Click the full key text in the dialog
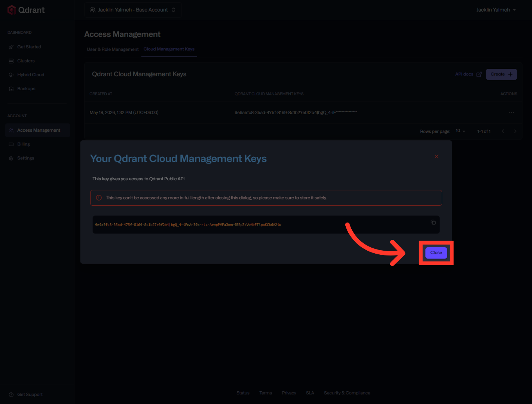Viewport: 532px width, 404px height. (188, 225)
